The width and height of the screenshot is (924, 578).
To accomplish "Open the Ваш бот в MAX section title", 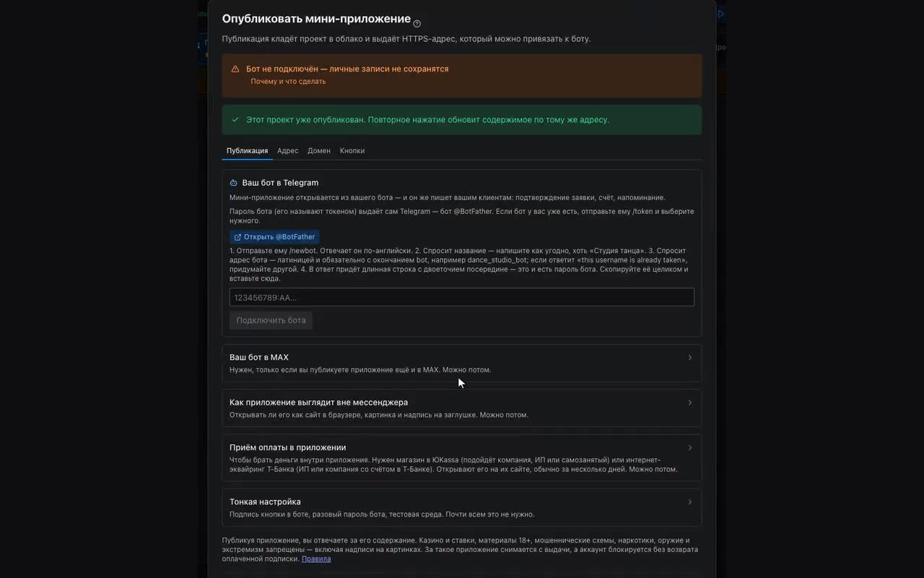I will (x=259, y=358).
